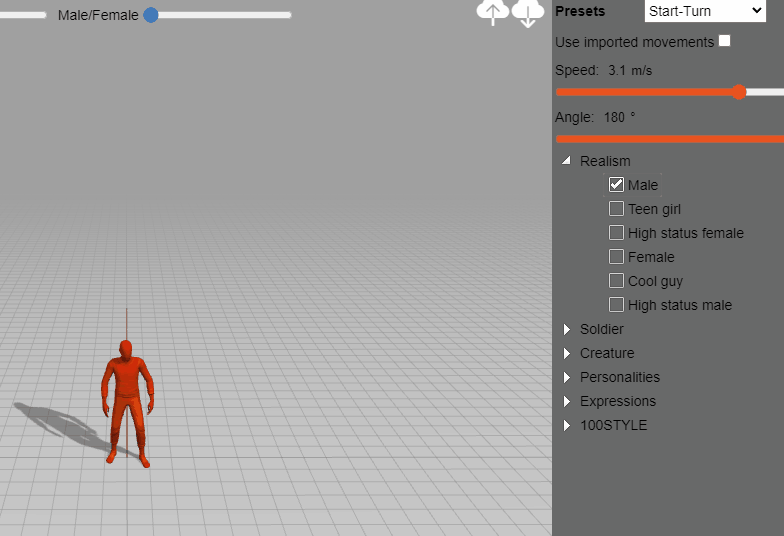Click the Realism label
Image resolution: width=784 pixels, height=536 pixels.
(605, 161)
